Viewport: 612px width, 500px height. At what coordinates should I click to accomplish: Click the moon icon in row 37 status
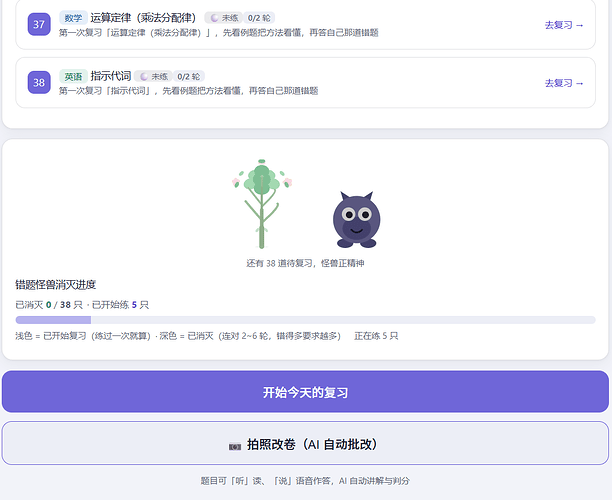(x=214, y=18)
